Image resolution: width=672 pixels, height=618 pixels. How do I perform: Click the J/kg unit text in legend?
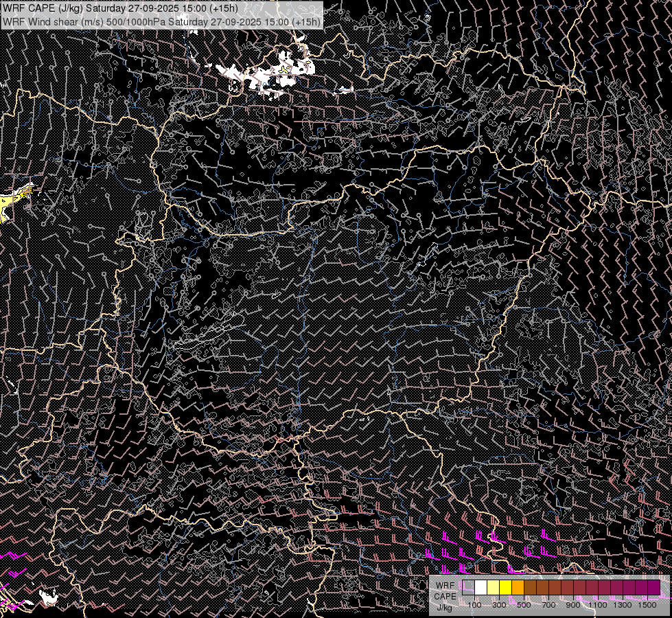(x=444, y=607)
